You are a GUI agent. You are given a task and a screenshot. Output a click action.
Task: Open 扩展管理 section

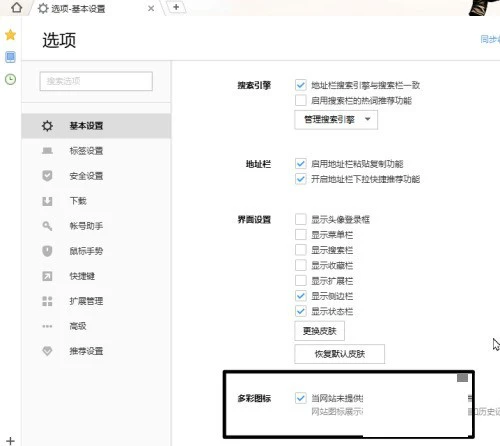[x=96, y=301]
